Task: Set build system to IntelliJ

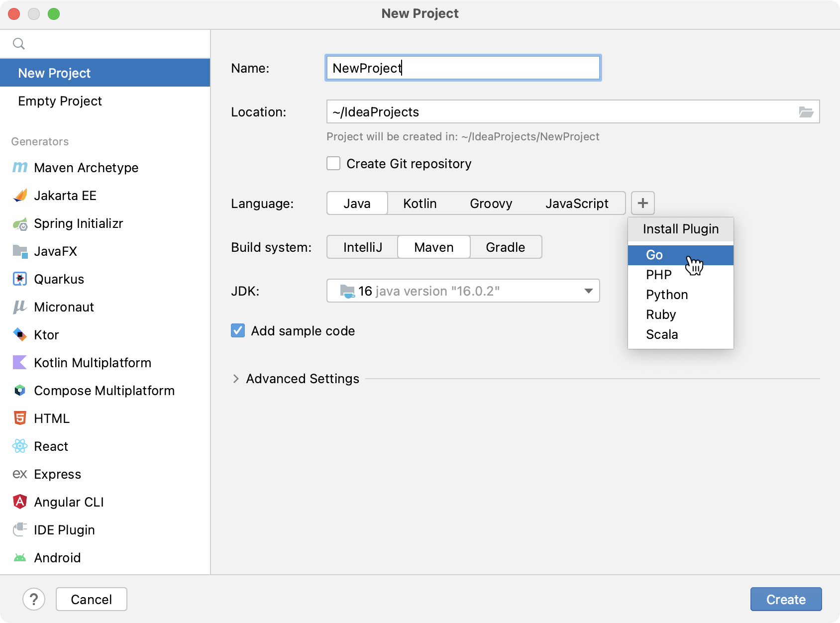Action: [x=363, y=247]
